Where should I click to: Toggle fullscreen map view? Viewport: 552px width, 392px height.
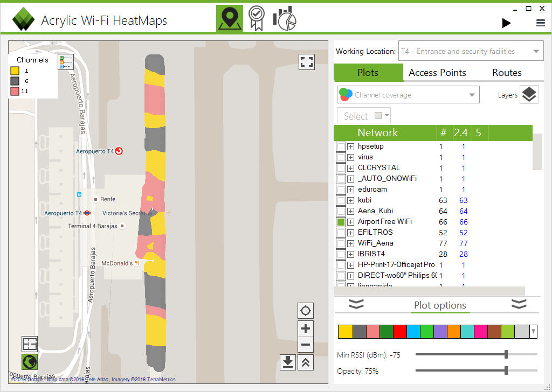tap(306, 62)
